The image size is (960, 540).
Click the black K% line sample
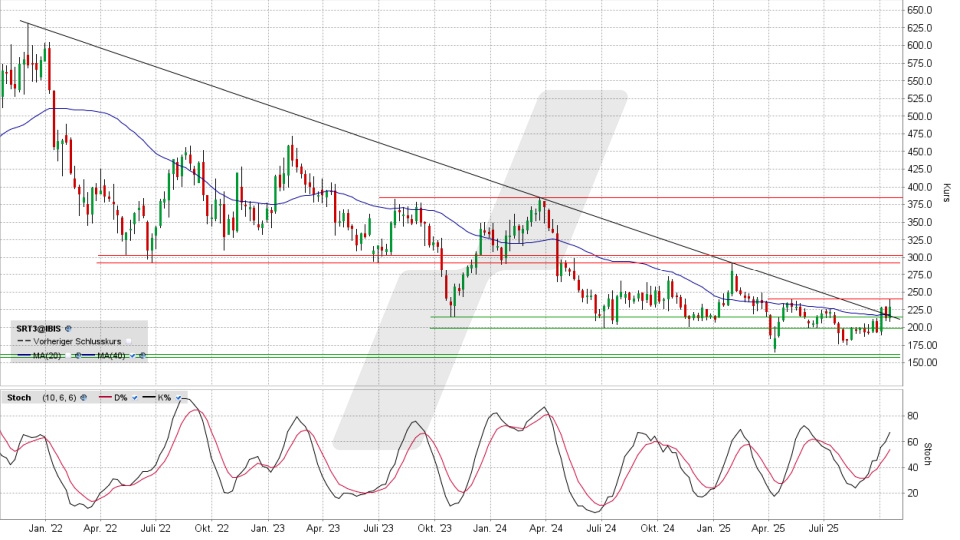[149, 397]
